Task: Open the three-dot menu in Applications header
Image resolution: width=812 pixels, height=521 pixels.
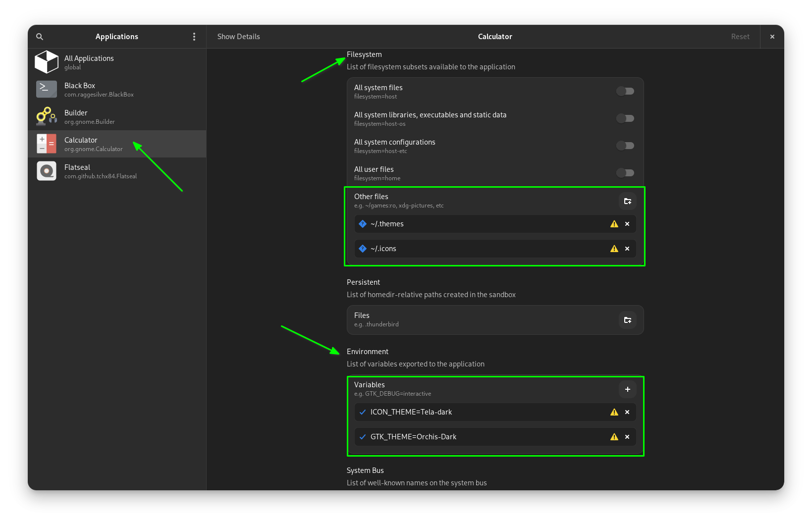Action: (x=194, y=37)
